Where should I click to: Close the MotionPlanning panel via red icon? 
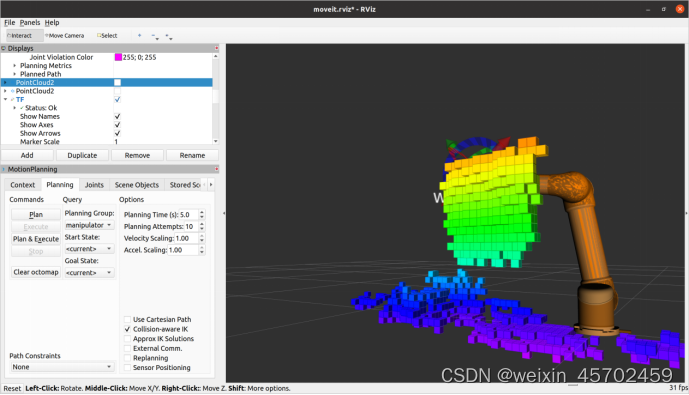click(x=217, y=169)
